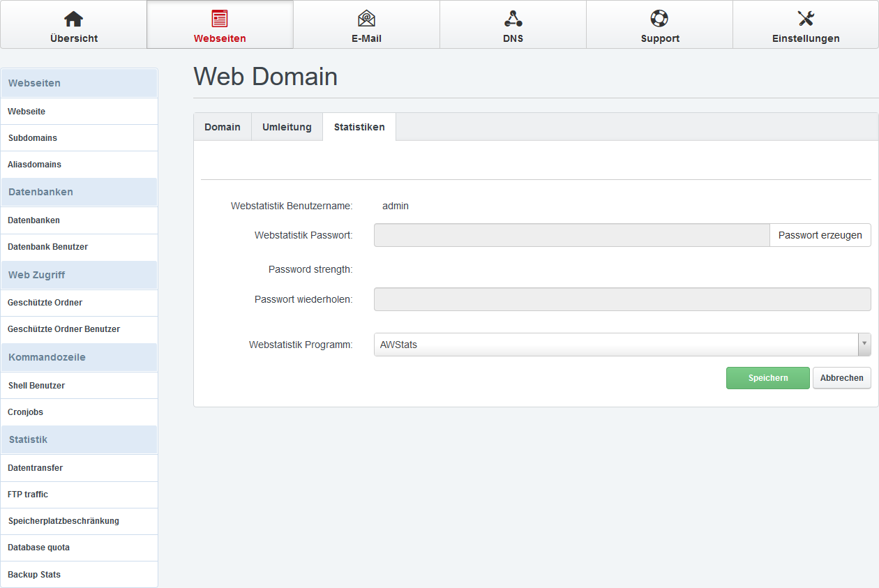Screen dimensions: 879x588
Task: Click the Einstellungen tools icon
Action: coord(806,19)
